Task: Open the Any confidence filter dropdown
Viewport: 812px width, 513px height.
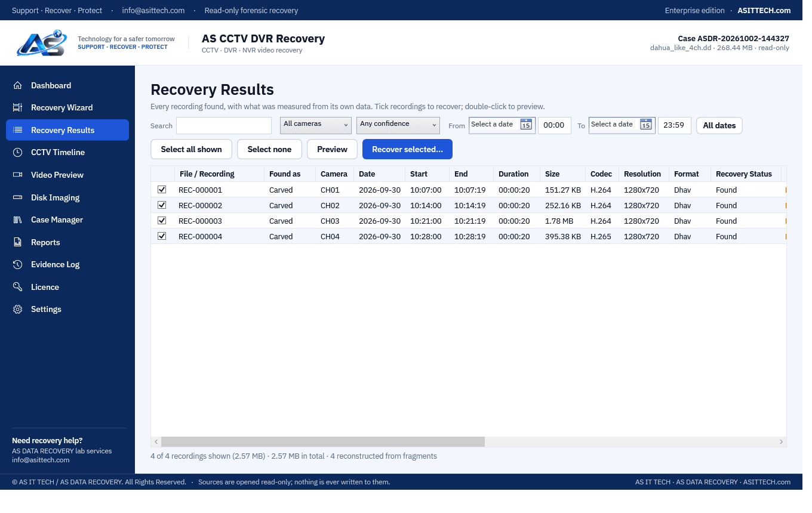Action: pyautogui.click(x=398, y=125)
